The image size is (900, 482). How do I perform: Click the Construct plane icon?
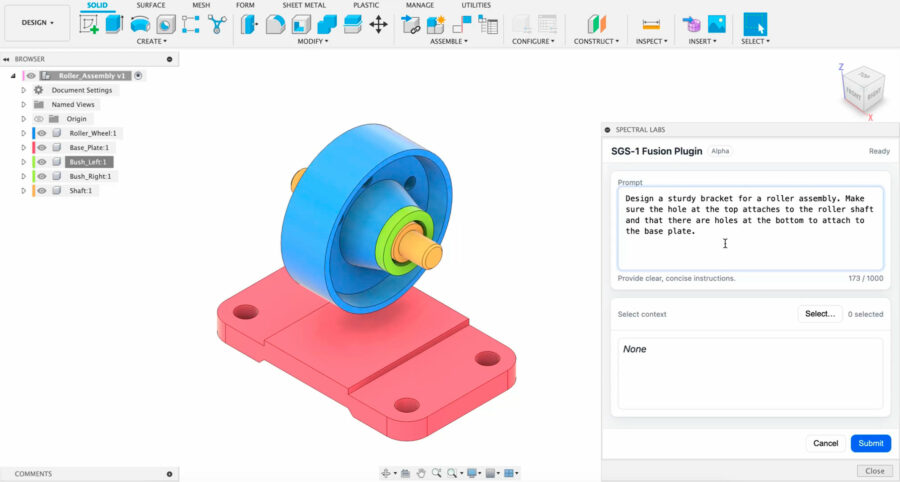coord(596,24)
